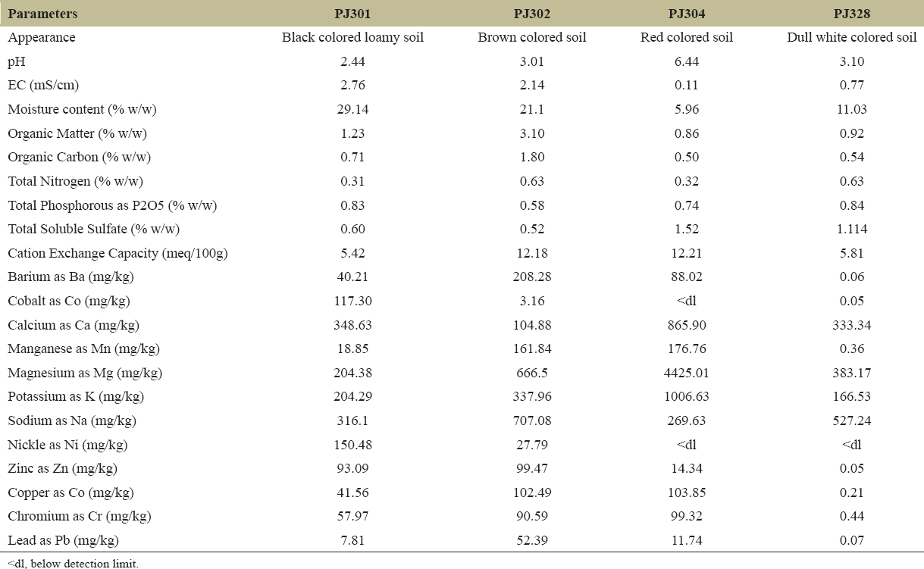Click the pH value 6.44

687,61
